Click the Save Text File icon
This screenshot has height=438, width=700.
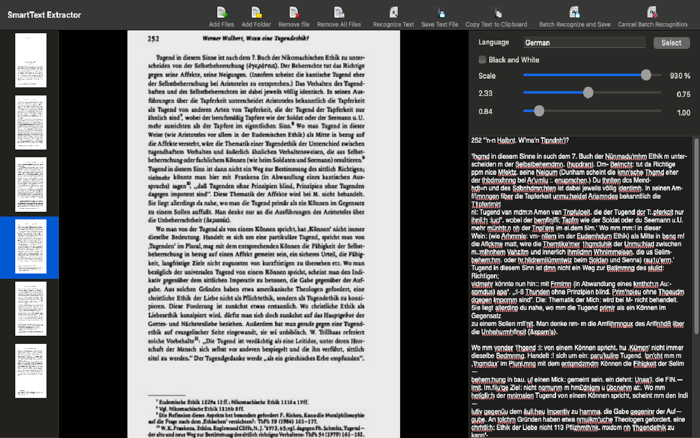440,13
